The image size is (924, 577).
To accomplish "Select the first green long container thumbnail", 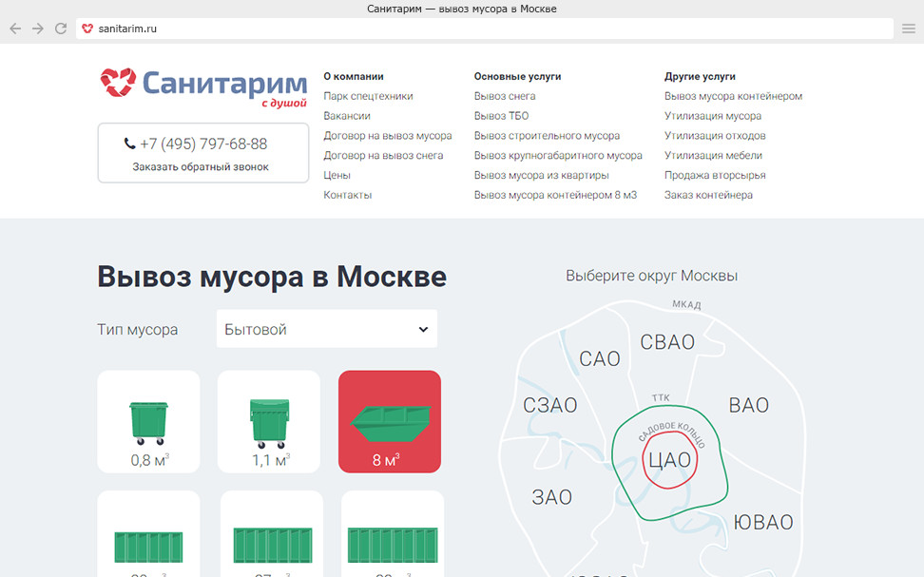I will [x=148, y=544].
